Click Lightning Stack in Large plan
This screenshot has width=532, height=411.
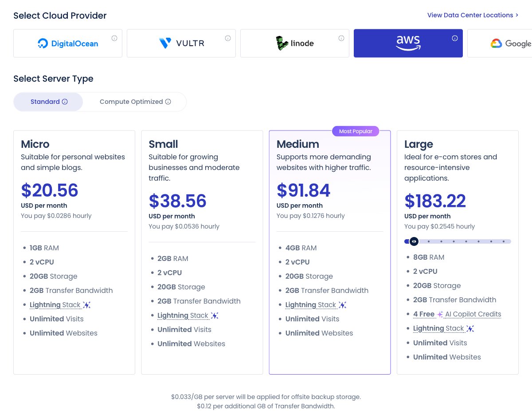(x=438, y=328)
